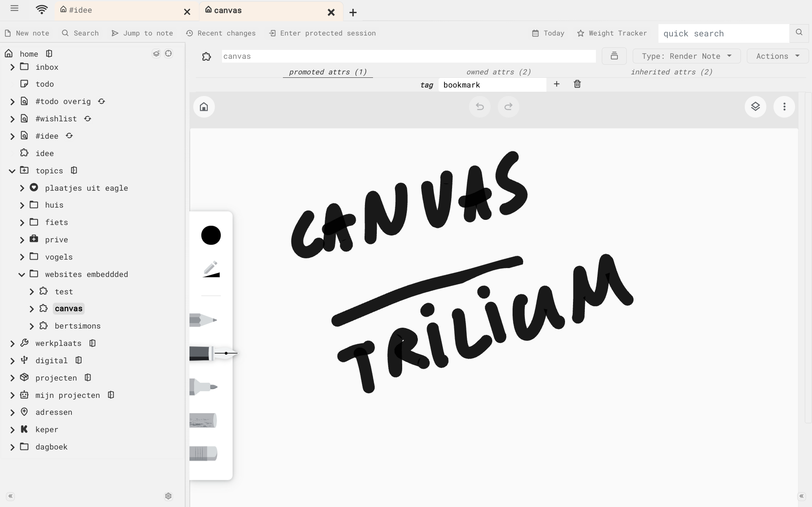The height and width of the screenshot is (507, 812).
Task: Undo the last canvas stroke
Action: pyautogui.click(x=480, y=107)
